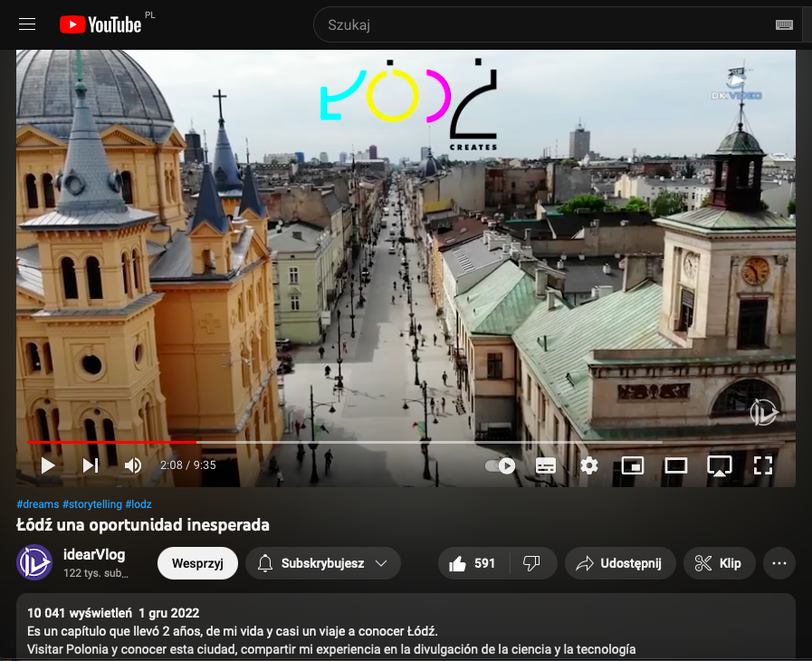Go to YouTube home via logo
Image resolution: width=812 pixels, height=661 pixels.
click(100, 24)
